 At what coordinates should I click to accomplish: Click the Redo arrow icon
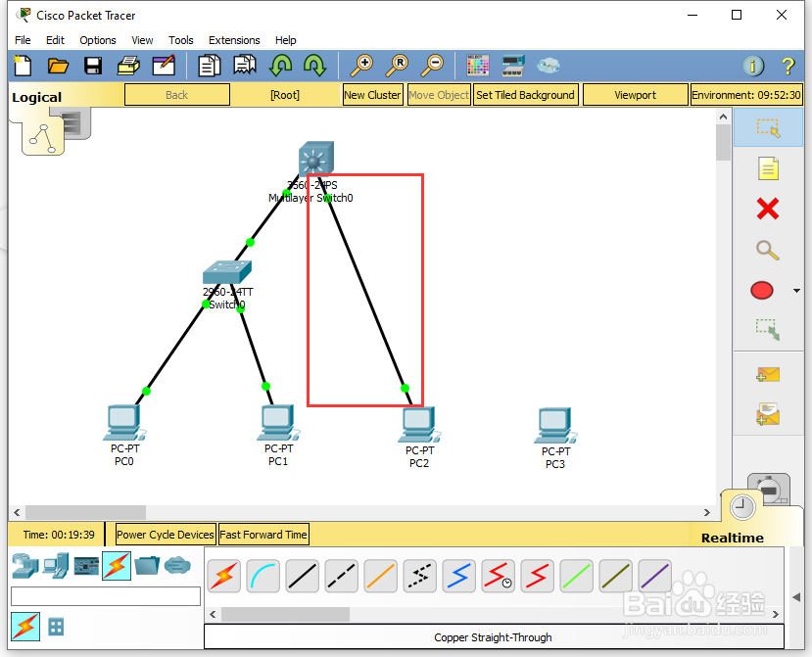click(x=314, y=66)
